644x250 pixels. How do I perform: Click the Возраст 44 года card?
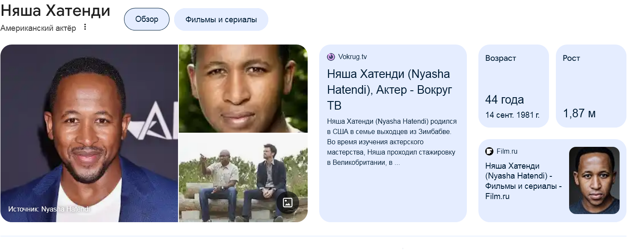pyautogui.click(x=513, y=86)
